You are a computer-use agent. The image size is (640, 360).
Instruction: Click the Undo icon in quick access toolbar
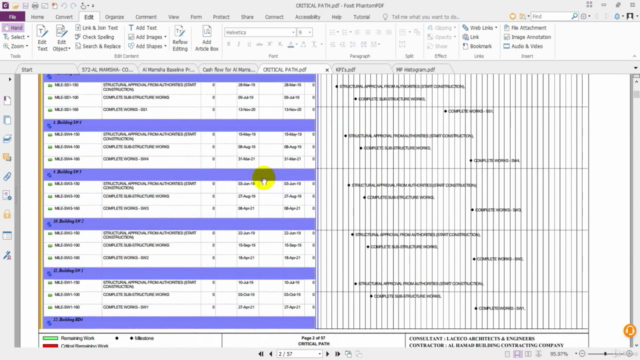click(x=64, y=6)
